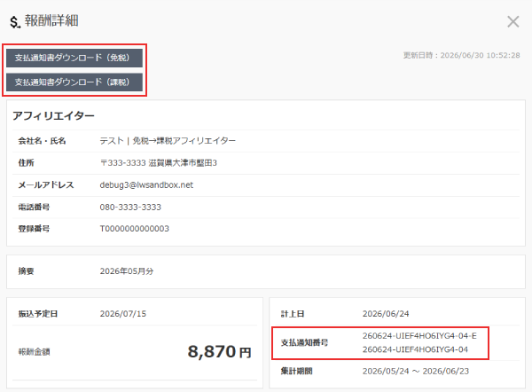532x392 pixels.
Task: Select reward amount 8,870 円
Action: coord(219,351)
